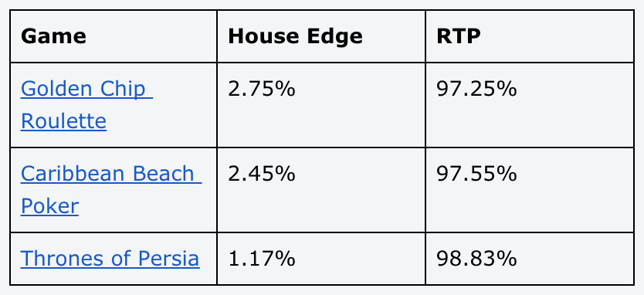
Task: Open the Thrones of Persia link
Action: 110,259
